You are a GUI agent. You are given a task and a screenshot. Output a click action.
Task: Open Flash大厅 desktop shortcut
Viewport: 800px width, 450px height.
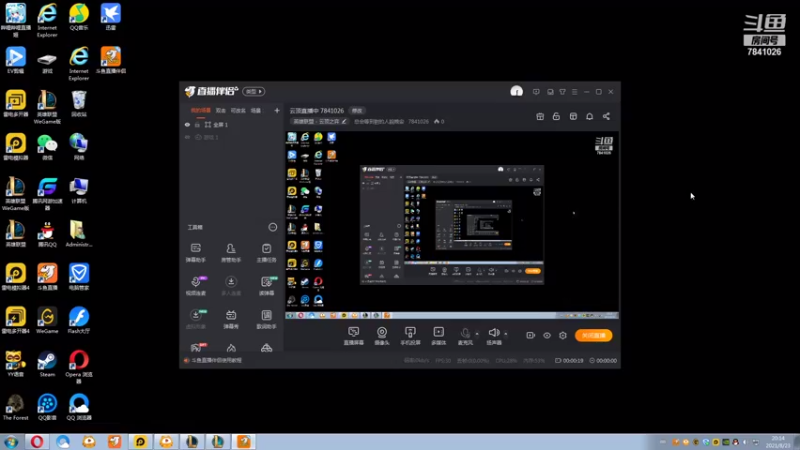(x=79, y=320)
